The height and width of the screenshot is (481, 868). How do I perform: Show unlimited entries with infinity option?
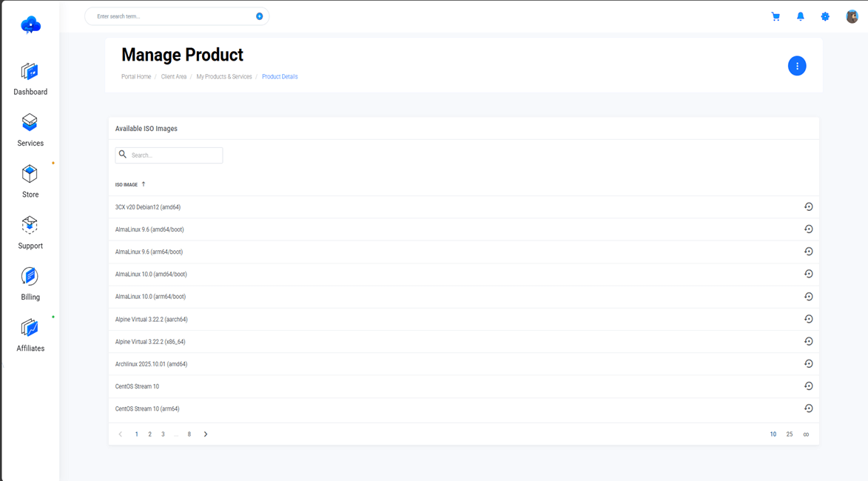click(x=806, y=434)
